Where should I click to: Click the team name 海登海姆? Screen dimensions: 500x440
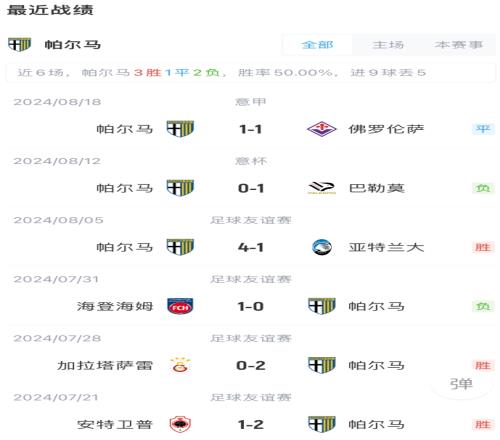[x=115, y=306]
